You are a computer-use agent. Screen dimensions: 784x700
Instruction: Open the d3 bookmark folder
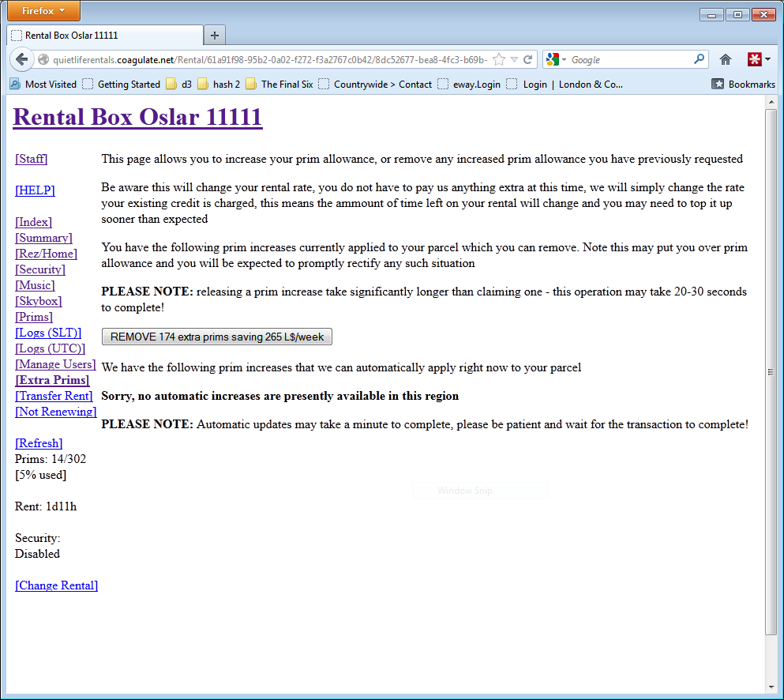[x=179, y=85]
